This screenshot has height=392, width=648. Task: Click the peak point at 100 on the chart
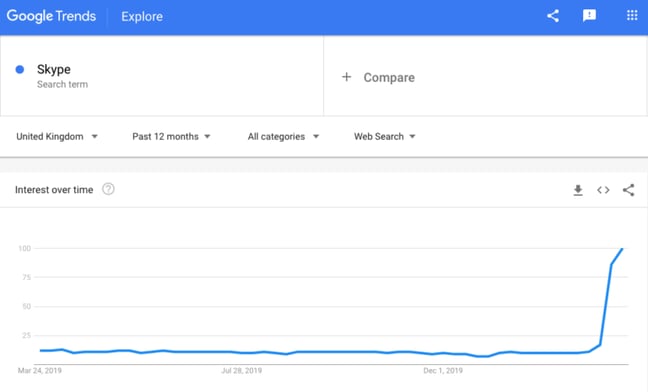pos(622,249)
